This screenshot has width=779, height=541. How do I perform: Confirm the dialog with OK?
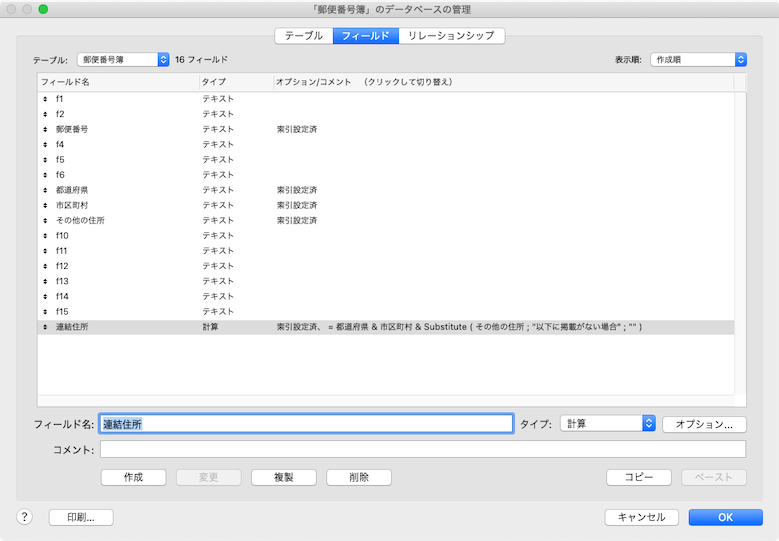tap(725, 517)
